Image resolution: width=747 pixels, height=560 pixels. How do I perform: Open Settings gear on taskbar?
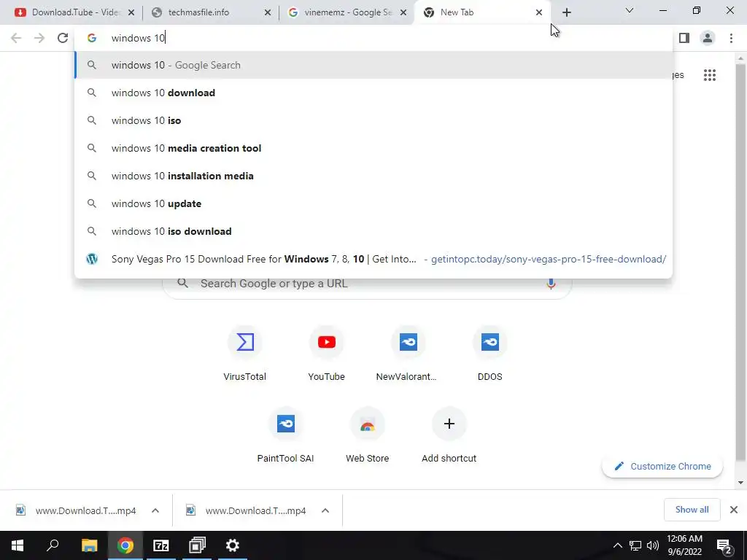point(233,545)
